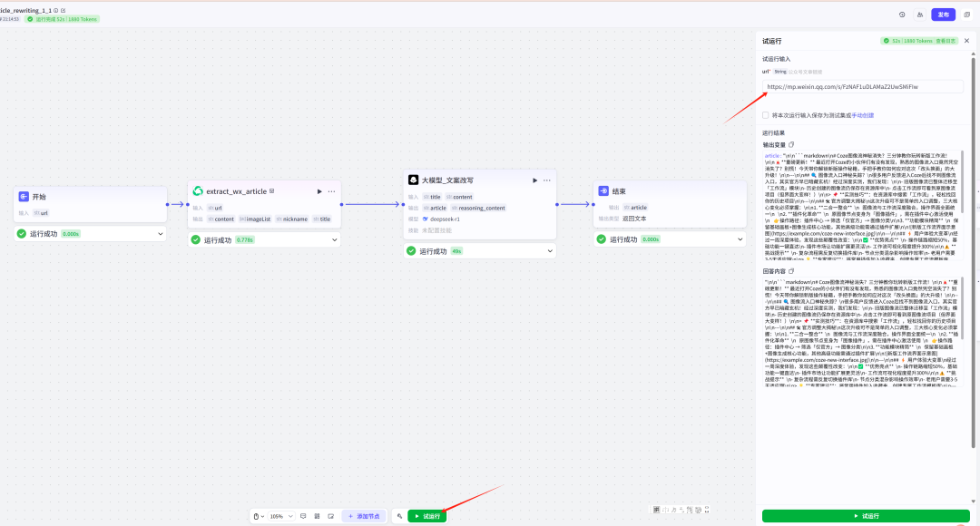The height and width of the screenshot is (526, 980).
Task: Click the 结束 end node icon
Action: pyautogui.click(x=603, y=191)
